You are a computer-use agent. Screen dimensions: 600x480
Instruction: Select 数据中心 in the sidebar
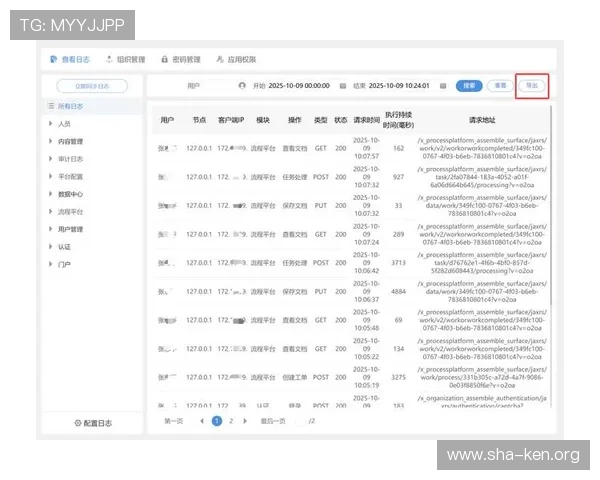[x=70, y=194]
